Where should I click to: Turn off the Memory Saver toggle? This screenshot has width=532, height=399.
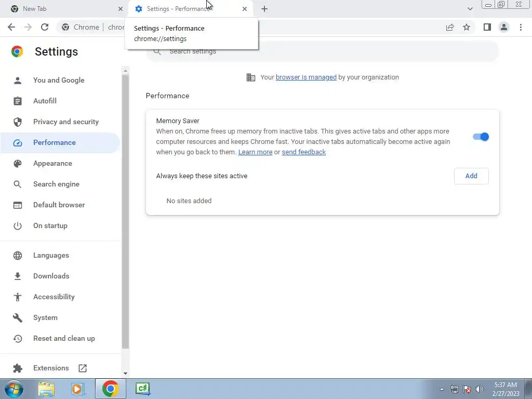coord(481,137)
